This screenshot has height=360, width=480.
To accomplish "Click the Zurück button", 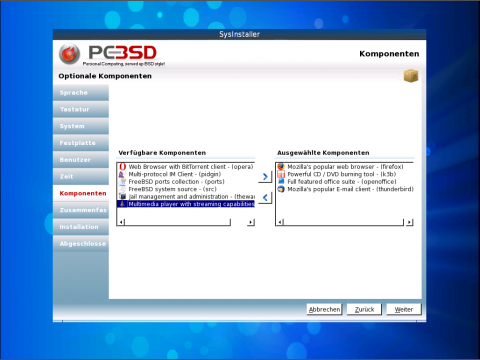I will pos(364,309).
